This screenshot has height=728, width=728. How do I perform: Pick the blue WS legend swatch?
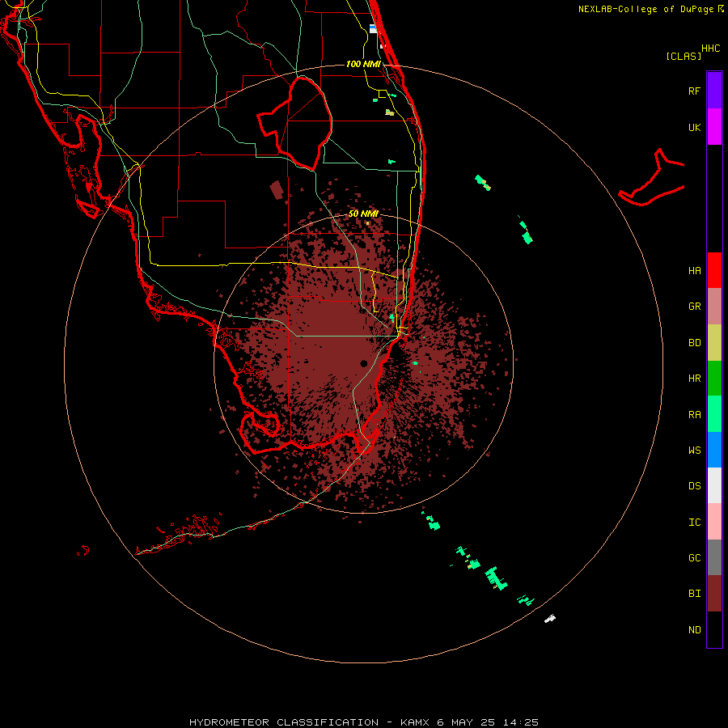tap(714, 450)
